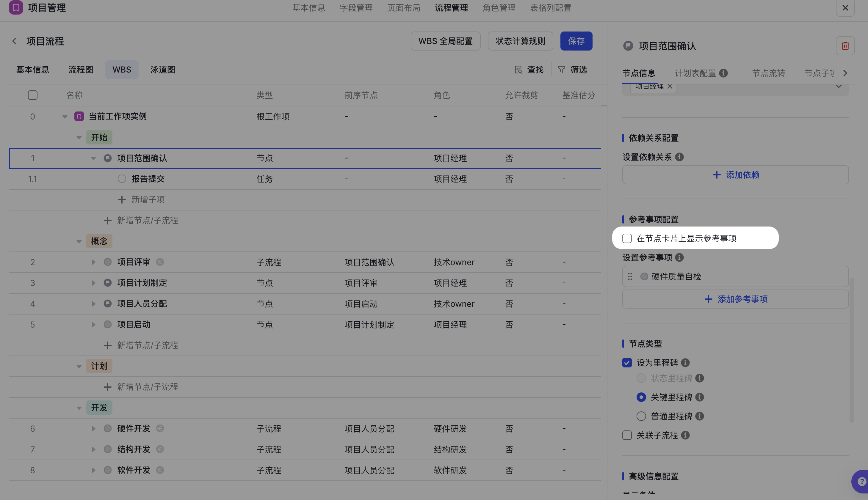Image resolution: width=868 pixels, height=500 pixels.
Task: Select the 状态里程碑 radio option
Action: pyautogui.click(x=641, y=378)
